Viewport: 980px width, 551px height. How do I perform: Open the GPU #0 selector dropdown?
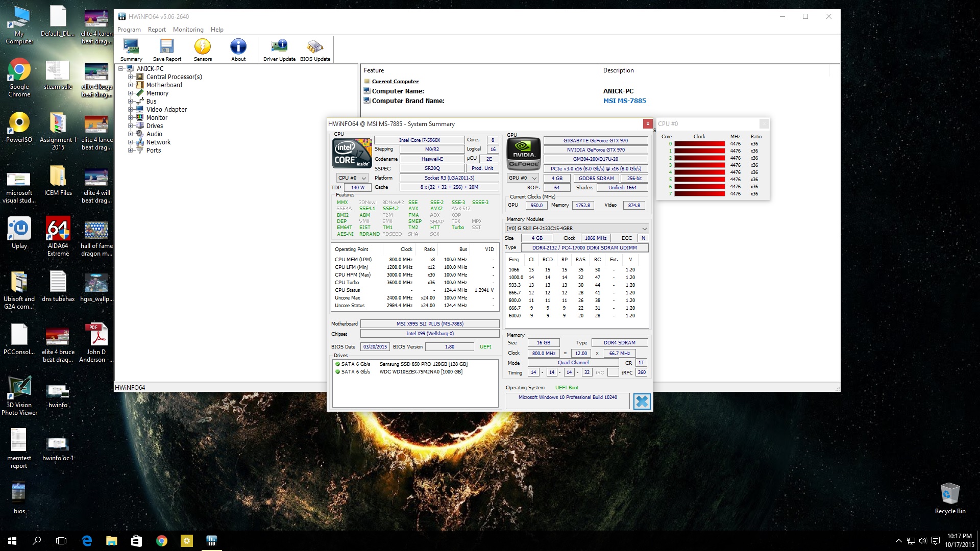coord(523,178)
